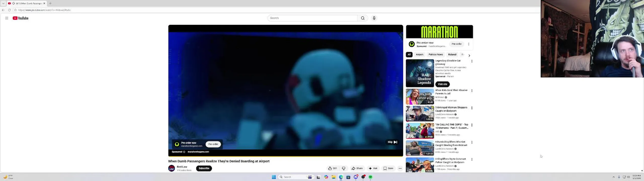Share the video
Viewport: 644px width, 181px height.
tap(357, 168)
